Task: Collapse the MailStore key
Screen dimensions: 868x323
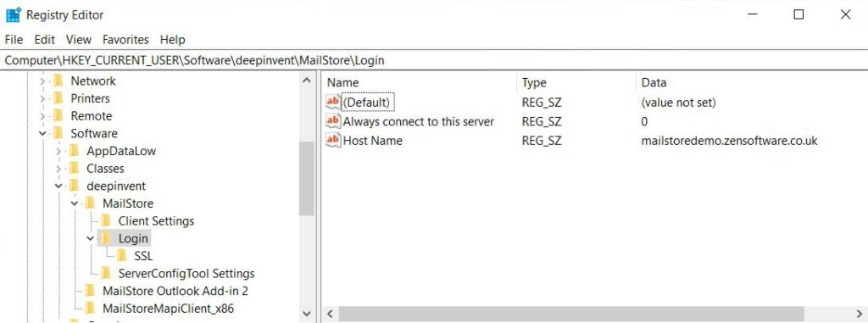Action: click(75, 203)
